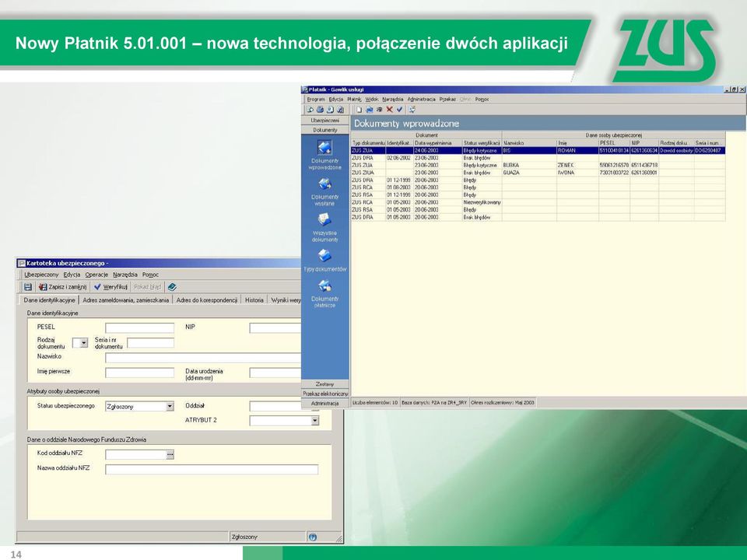
Task: Click the Nazwa oddziału NFZ input field
Action: 212,470
